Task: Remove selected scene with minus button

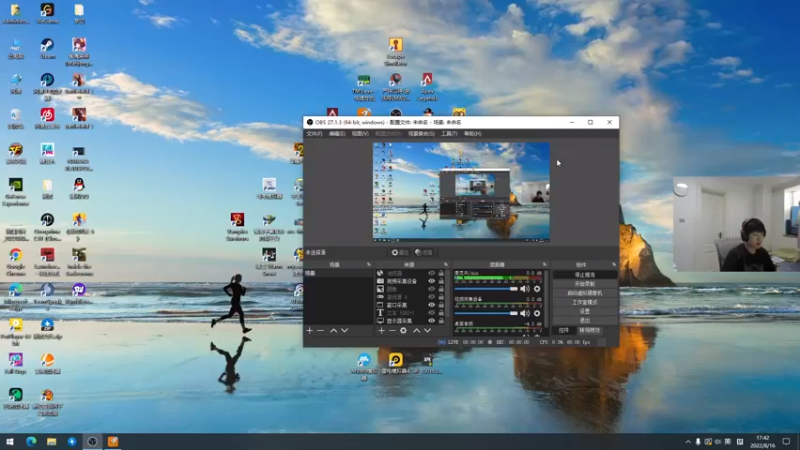Action: tap(320, 331)
